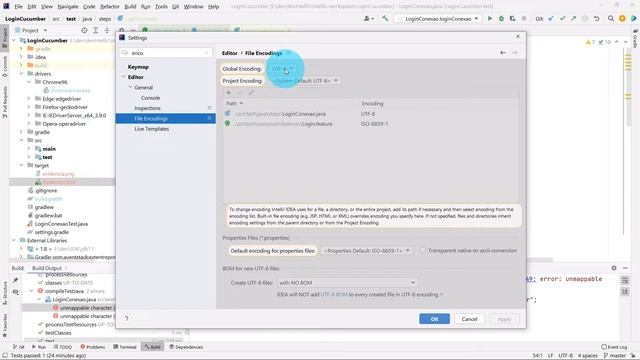Open Project Encoding dropdown

click(x=305, y=81)
